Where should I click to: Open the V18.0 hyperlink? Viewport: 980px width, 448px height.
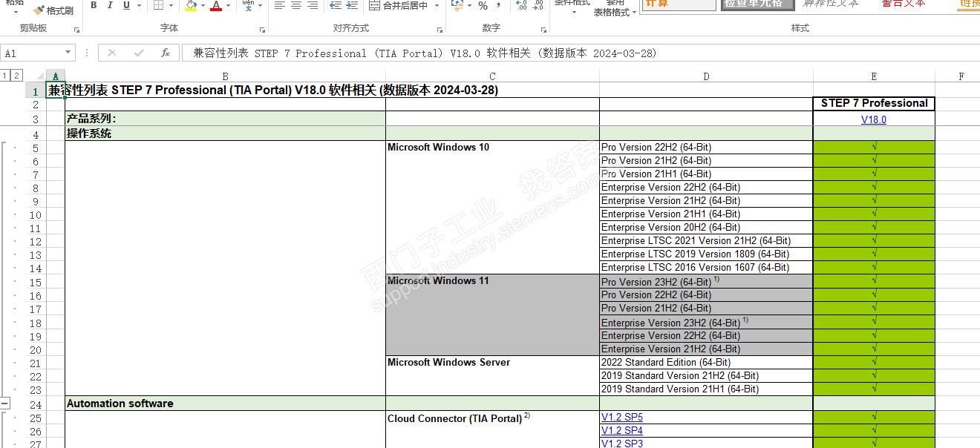(874, 119)
